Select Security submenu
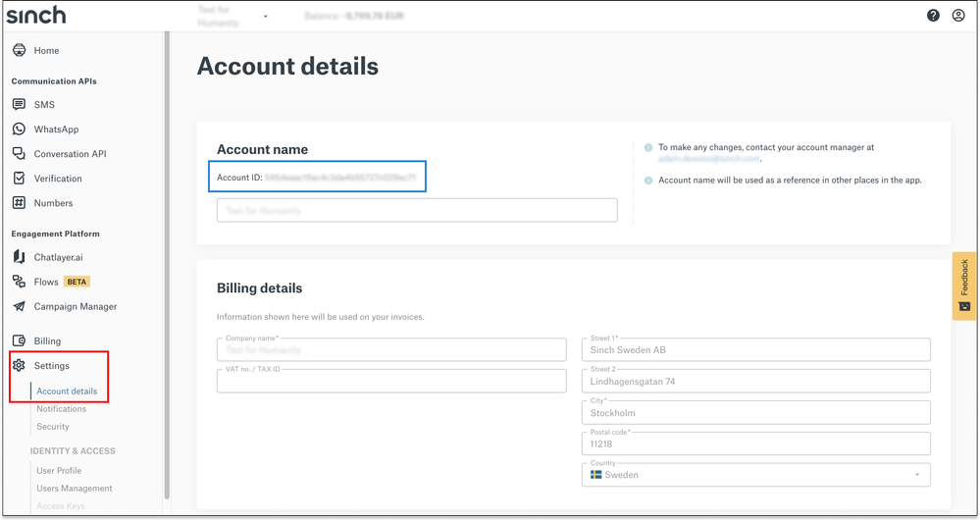 pyautogui.click(x=53, y=427)
